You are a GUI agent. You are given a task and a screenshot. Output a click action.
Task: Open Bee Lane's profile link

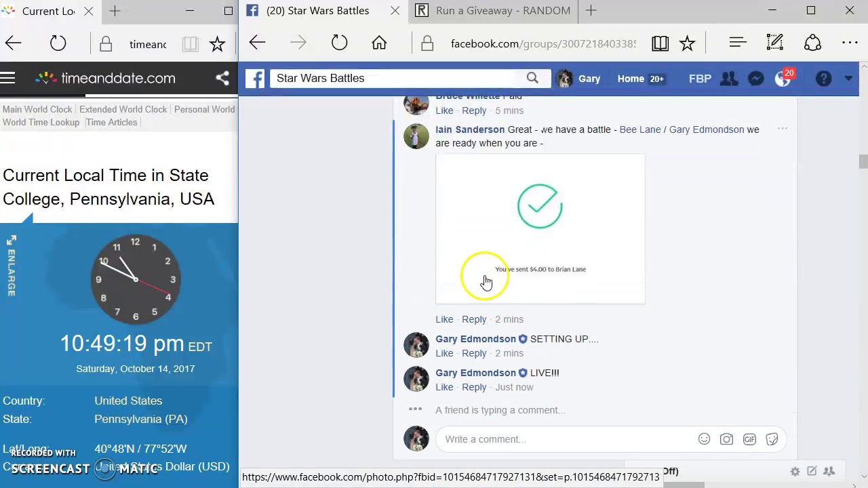pos(640,129)
